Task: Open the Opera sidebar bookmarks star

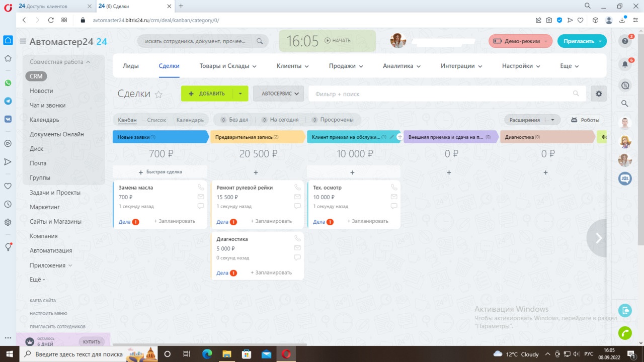Action: coord(8,58)
